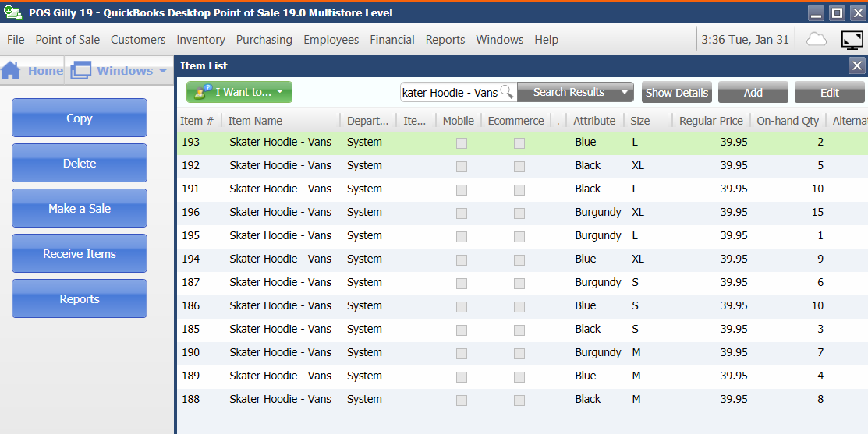Expand the Windows navigation dropdown arrow
This screenshot has width=868, height=434.
pyautogui.click(x=163, y=71)
